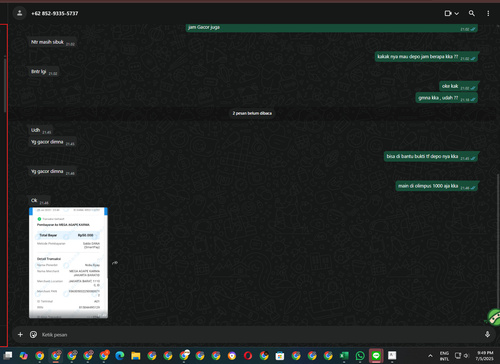
Task: Select the "Ntr masih sibuk" message
Action: click(x=53, y=42)
